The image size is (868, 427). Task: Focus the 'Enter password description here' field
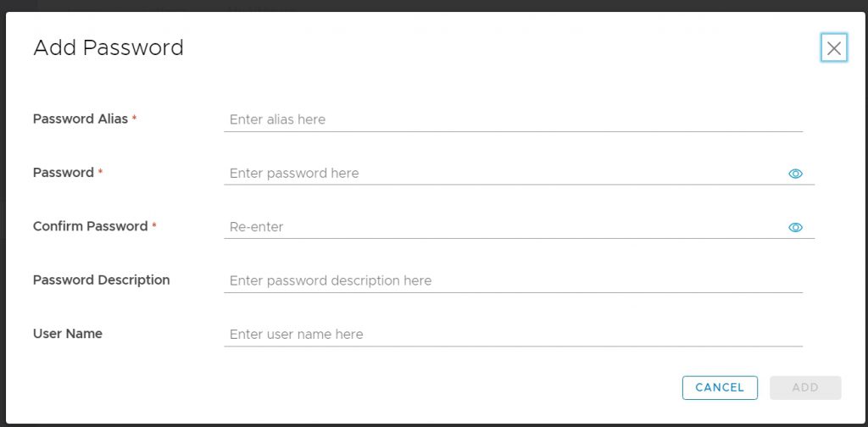coord(513,280)
